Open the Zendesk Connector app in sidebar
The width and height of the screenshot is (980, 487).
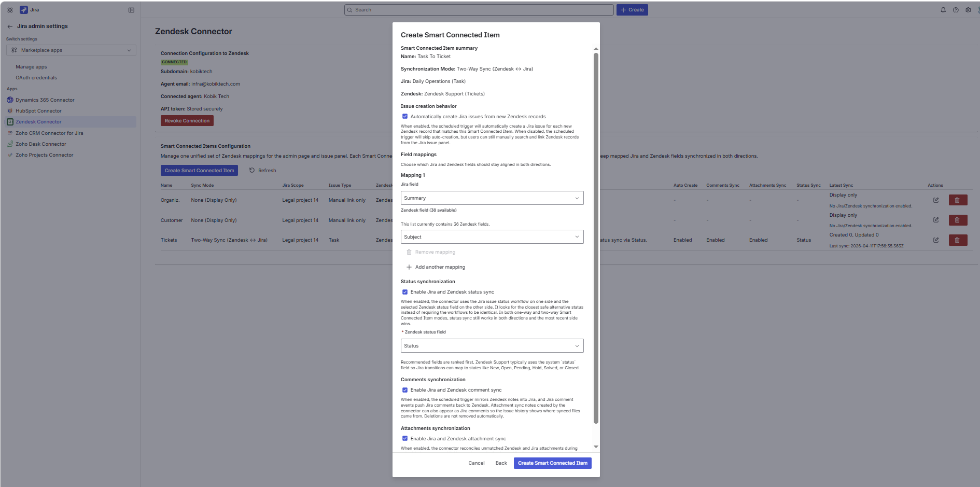[x=37, y=121]
